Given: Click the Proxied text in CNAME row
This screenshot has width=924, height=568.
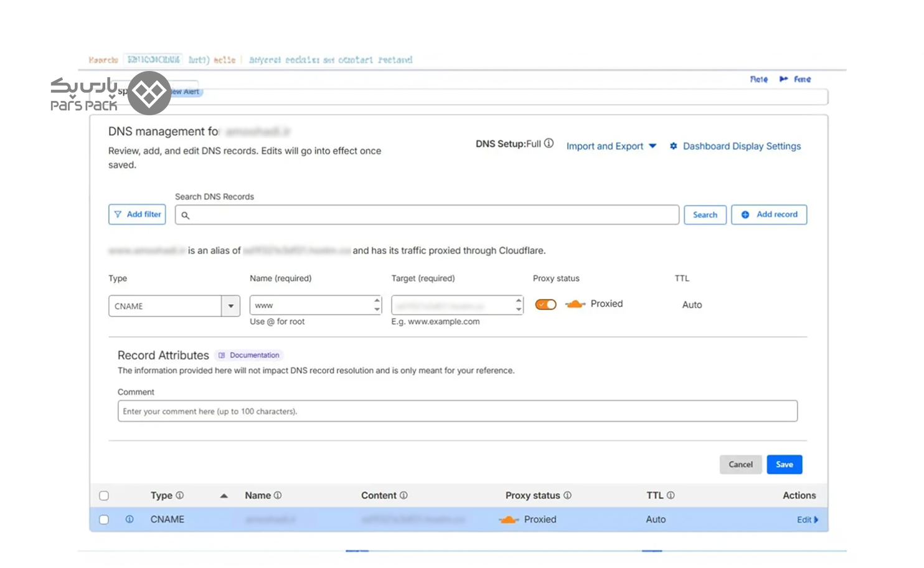Looking at the screenshot, I should click(540, 519).
